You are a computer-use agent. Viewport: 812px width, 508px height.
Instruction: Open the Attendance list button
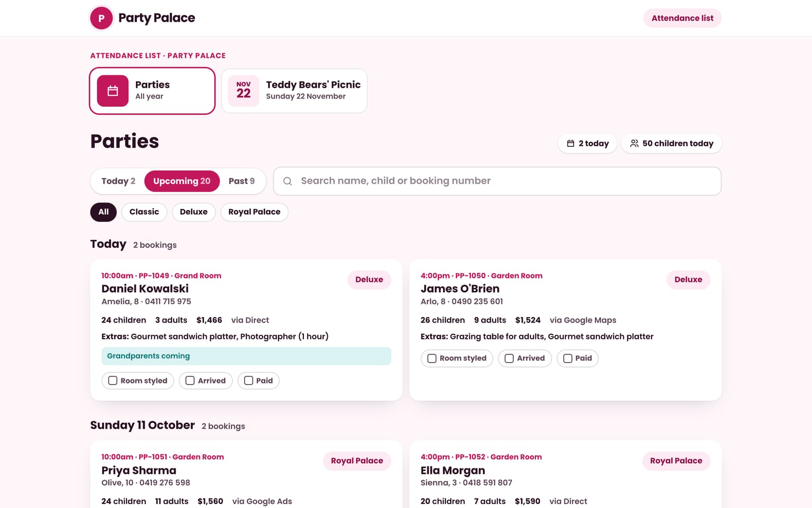[682, 18]
